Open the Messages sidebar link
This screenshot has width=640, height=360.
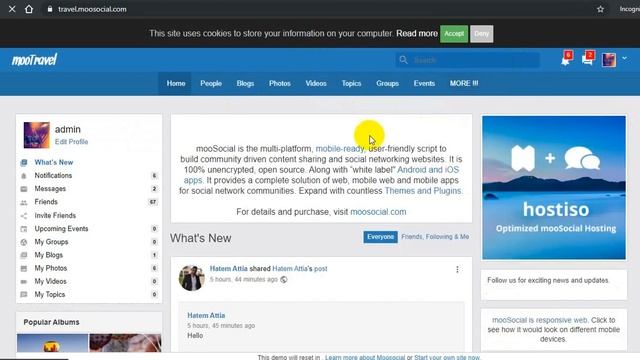click(50, 189)
